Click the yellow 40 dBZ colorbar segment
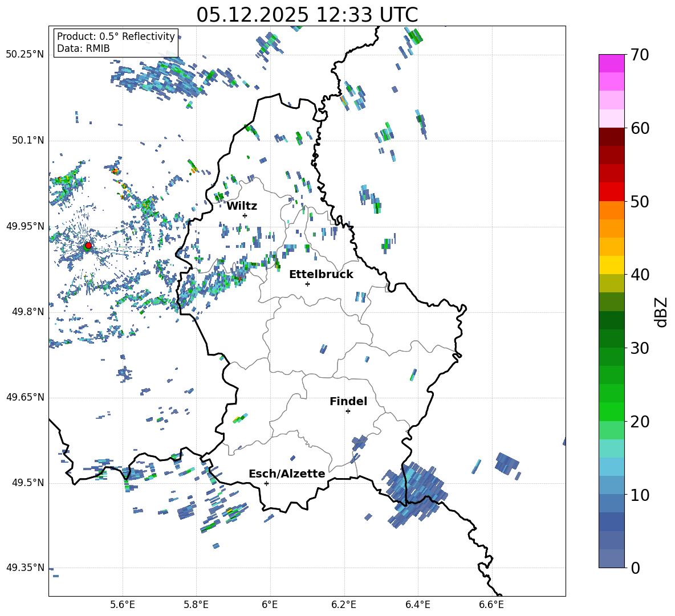Screen dimensions: 675x616 pos(612,264)
